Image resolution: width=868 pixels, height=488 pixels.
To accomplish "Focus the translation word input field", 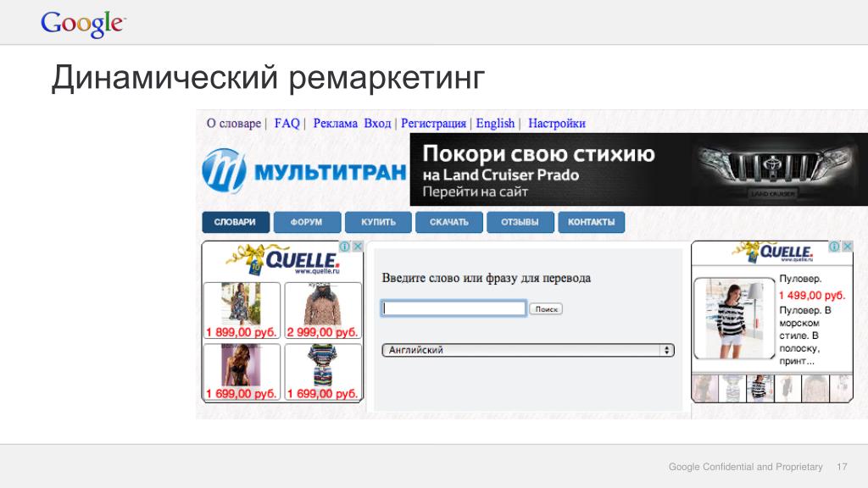I will pos(453,308).
